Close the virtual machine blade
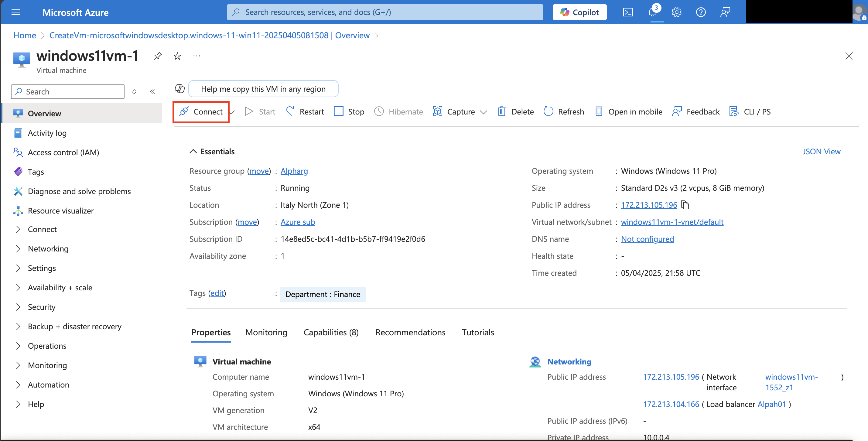 pyautogui.click(x=849, y=56)
